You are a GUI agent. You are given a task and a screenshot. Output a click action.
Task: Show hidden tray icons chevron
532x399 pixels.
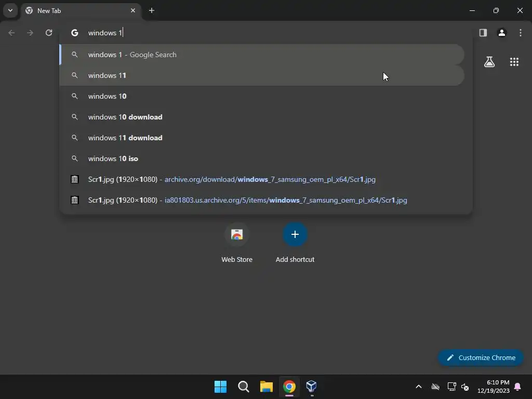pyautogui.click(x=419, y=387)
